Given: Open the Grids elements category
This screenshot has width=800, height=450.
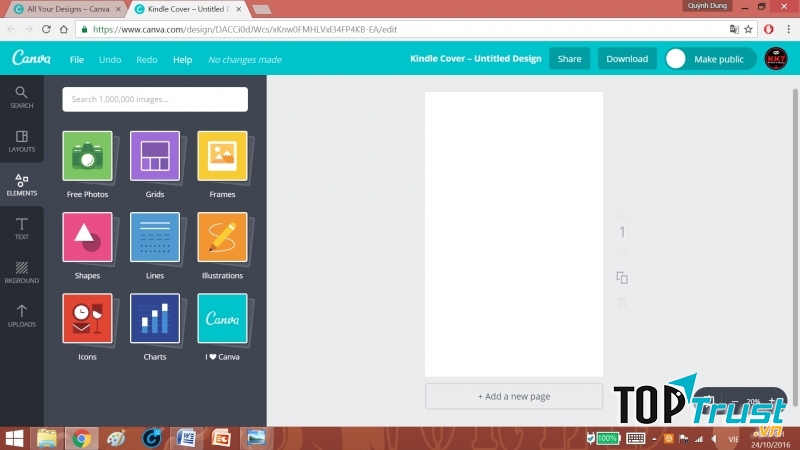Looking at the screenshot, I should point(154,156).
